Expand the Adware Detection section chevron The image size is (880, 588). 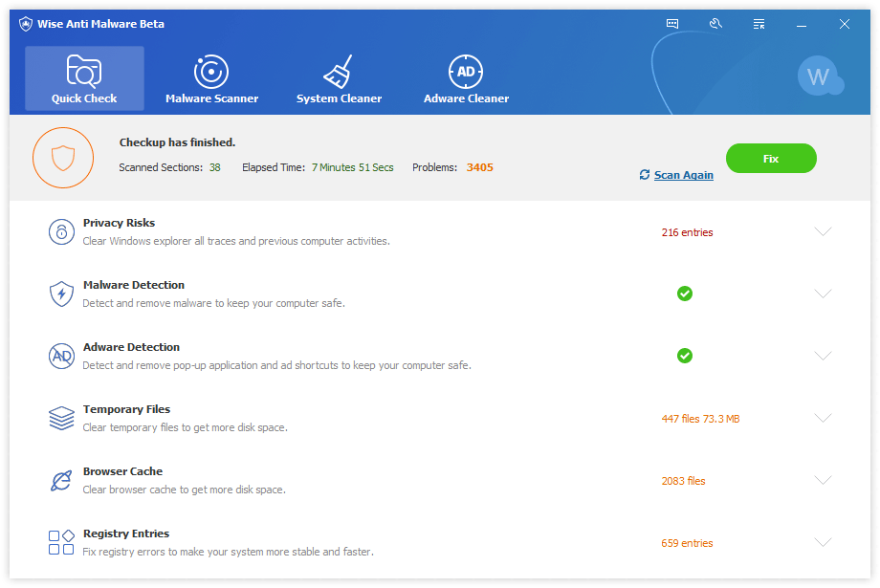[x=823, y=356]
